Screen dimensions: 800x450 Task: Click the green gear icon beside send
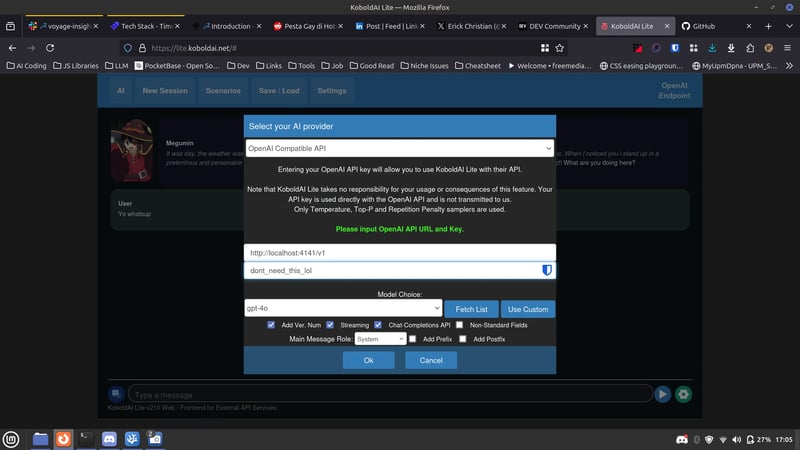(684, 394)
